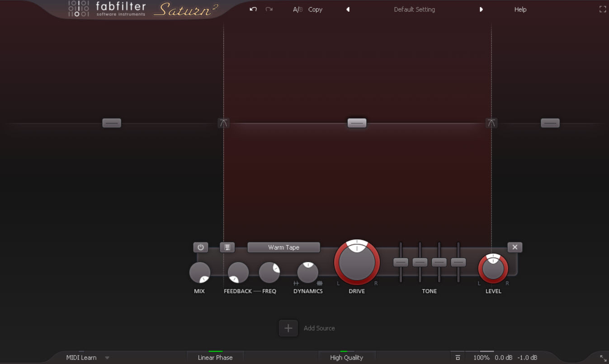The image size is (609, 364).
Task: Click the fourth Tone slider handle
Action: coord(458,262)
